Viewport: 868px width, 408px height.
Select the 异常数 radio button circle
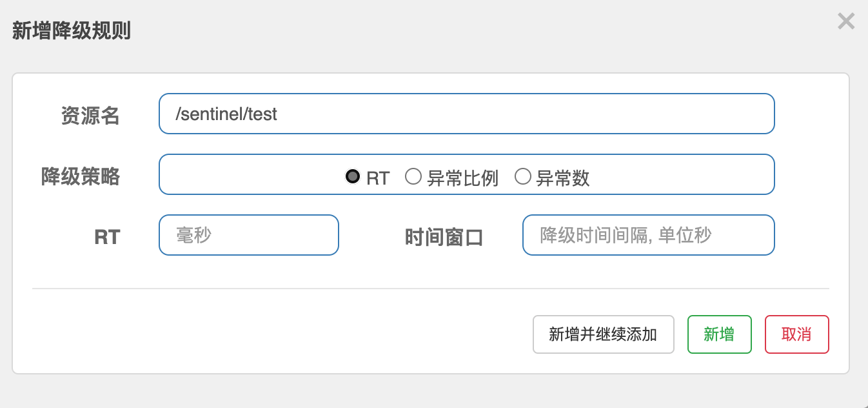coord(523,176)
